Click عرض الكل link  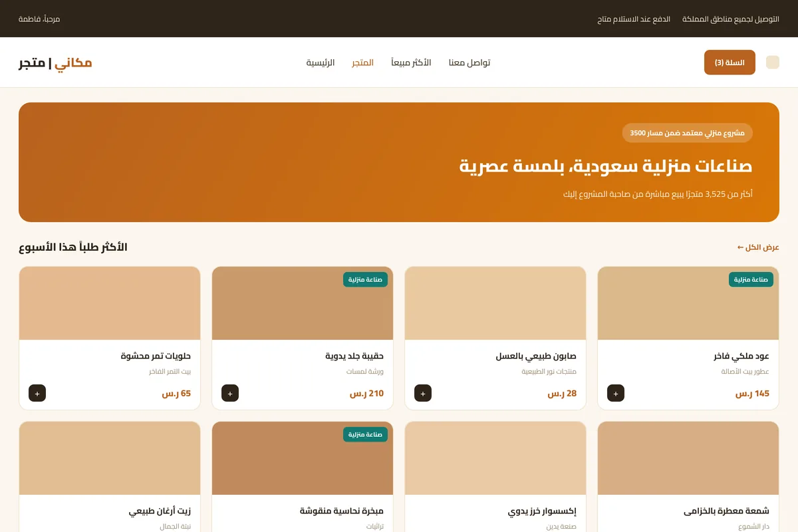click(x=758, y=247)
